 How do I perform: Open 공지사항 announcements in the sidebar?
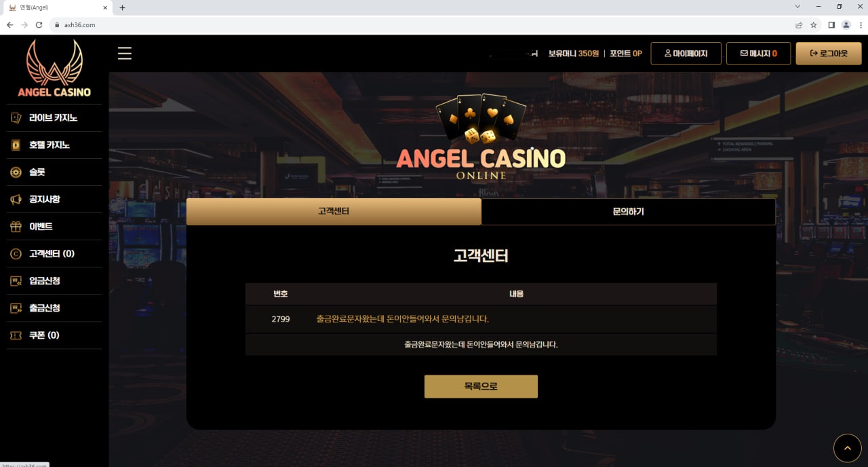[54, 199]
